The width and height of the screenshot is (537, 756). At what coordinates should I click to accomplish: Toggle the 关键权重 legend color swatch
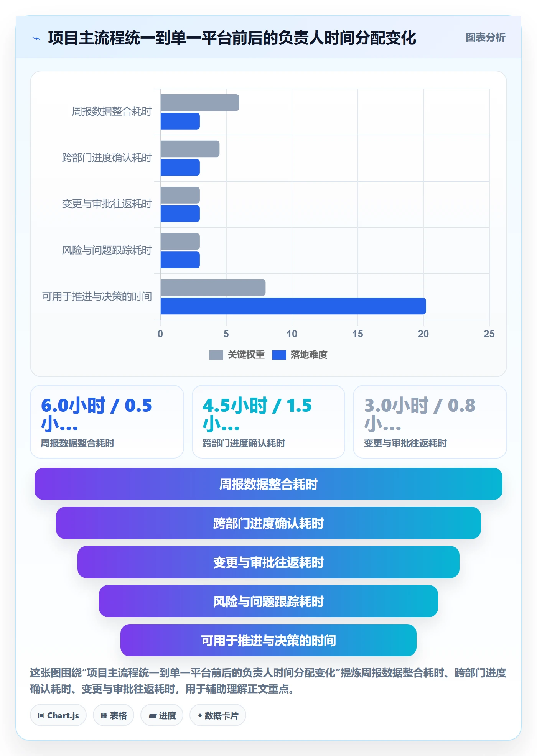(216, 355)
